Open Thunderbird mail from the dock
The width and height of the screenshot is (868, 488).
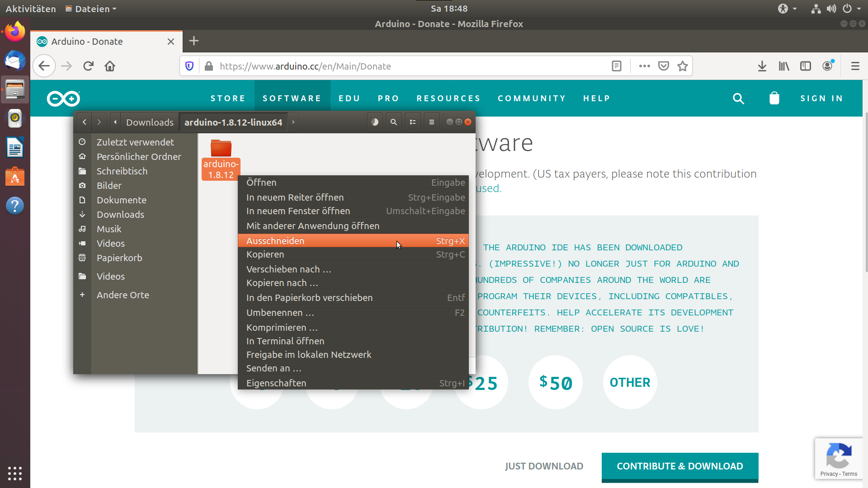pyautogui.click(x=15, y=61)
